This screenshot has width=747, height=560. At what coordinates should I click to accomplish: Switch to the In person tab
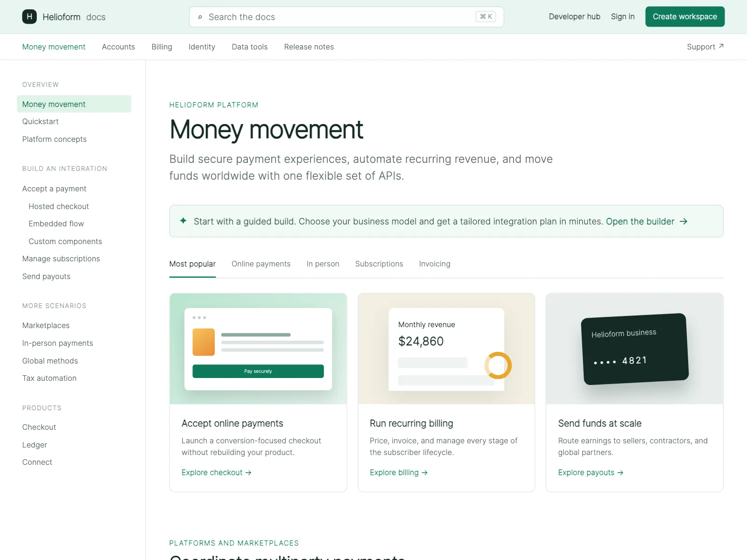[x=323, y=264]
